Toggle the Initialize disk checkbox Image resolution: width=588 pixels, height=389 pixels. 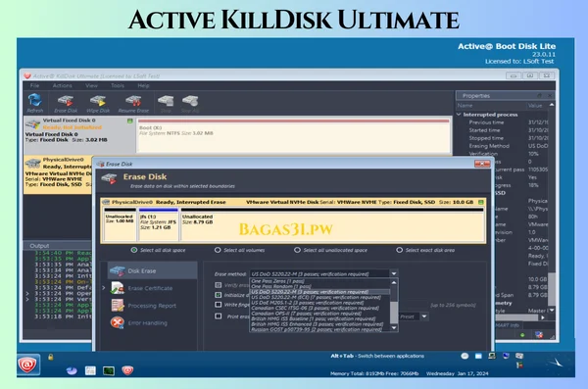(x=218, y=295)
